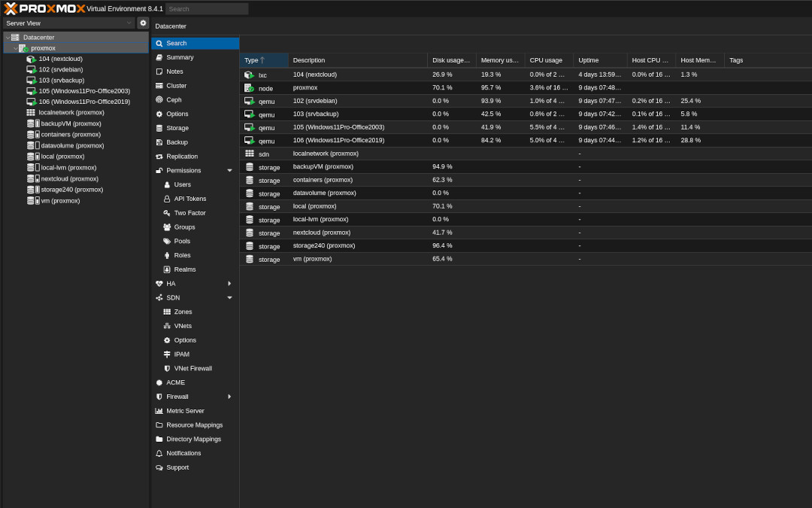Select the vm (proxmox) table row

point(526,259)
